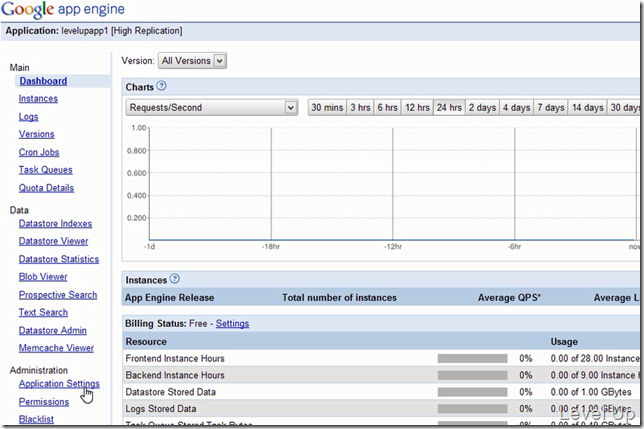Open Application Settings
The width and height of the screenshot is (644, 429).
pyautogui.click(x=59, y=384)
